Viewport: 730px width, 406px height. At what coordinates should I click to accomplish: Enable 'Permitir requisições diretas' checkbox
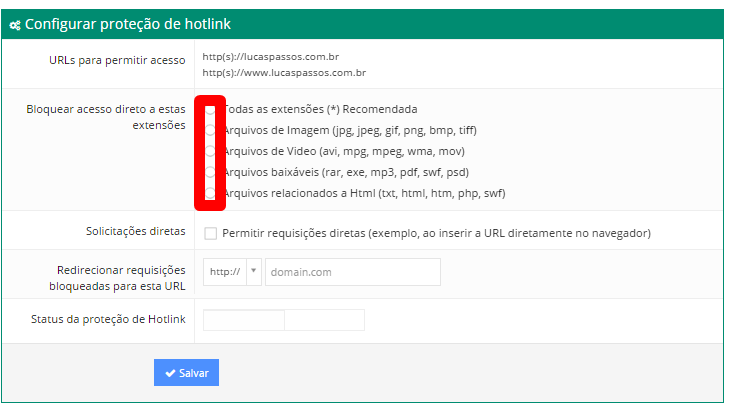pos(210,234)
